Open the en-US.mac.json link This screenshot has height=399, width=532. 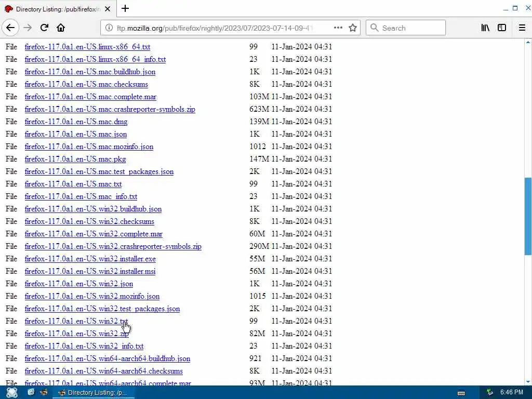[76, 135]
